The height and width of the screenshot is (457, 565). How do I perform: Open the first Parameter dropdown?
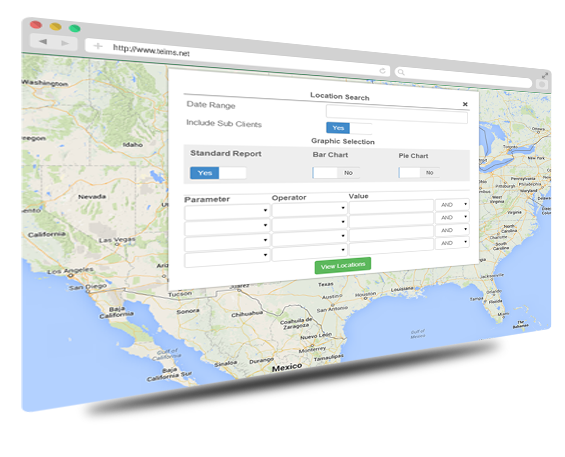click(x=227, y=212)
